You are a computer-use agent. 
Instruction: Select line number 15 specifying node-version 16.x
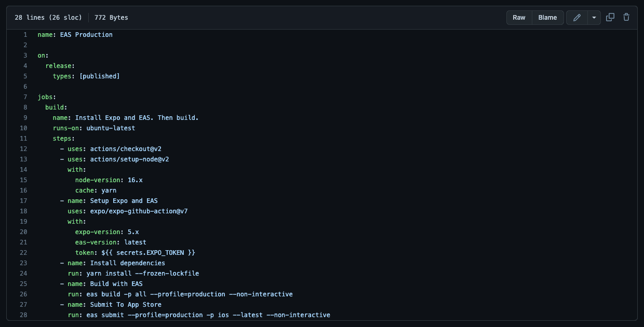coord(23,180)
